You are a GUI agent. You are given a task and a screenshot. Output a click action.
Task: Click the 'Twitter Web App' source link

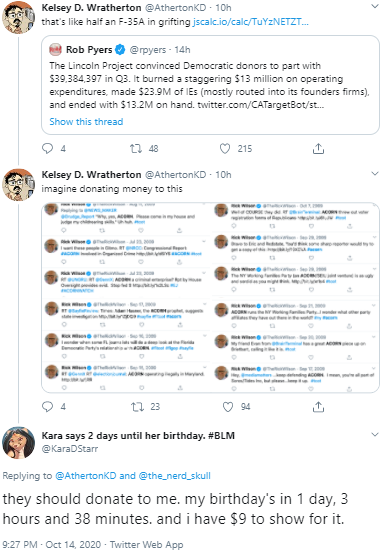tap(146, 544)
